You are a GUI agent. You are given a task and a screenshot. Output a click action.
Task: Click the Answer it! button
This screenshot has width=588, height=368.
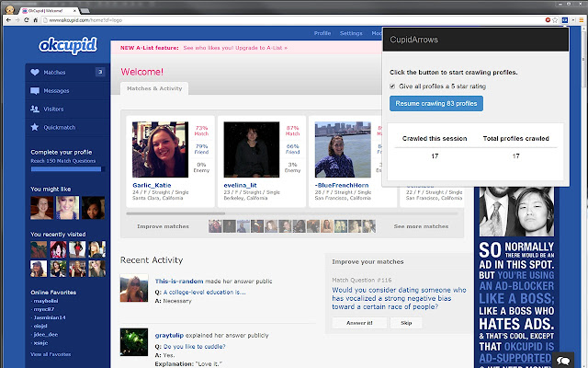coord(359,323)
